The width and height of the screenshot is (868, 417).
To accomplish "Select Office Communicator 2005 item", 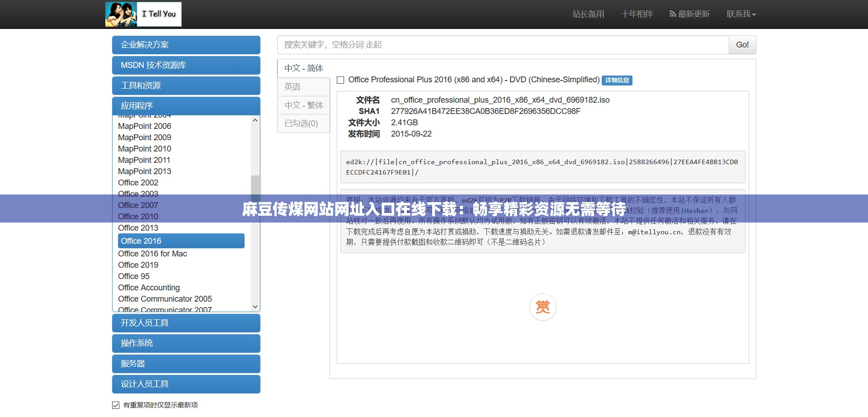I will pyautogui.click(x=165, y=299).
